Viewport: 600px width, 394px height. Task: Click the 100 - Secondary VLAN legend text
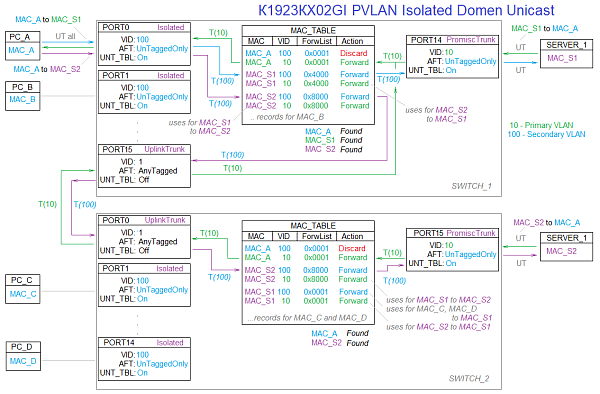[546, 134]
